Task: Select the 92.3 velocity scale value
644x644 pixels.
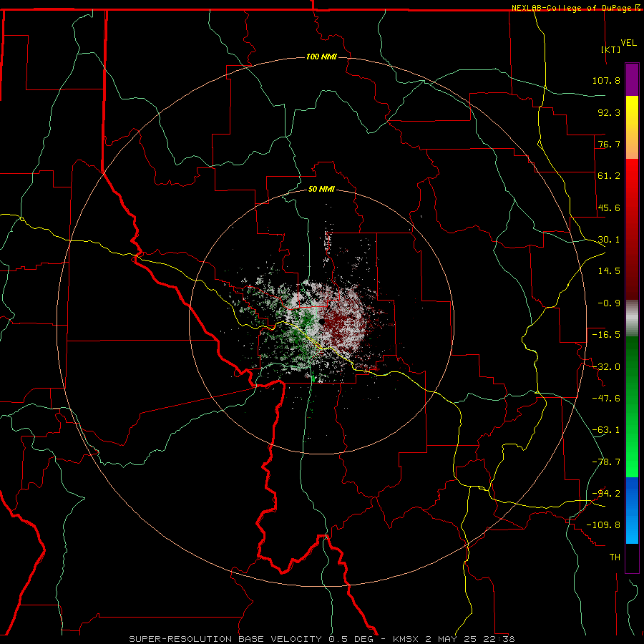Action: (609, 112)
